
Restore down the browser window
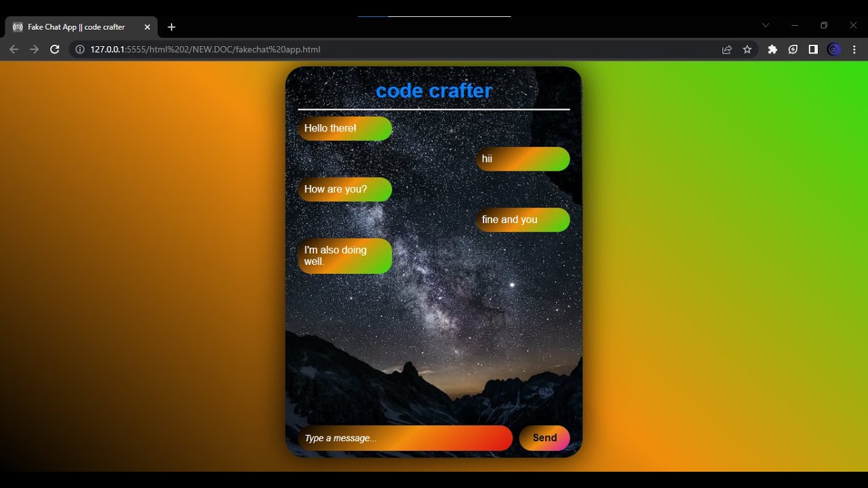pyautogui.click(x=824, y=25)
